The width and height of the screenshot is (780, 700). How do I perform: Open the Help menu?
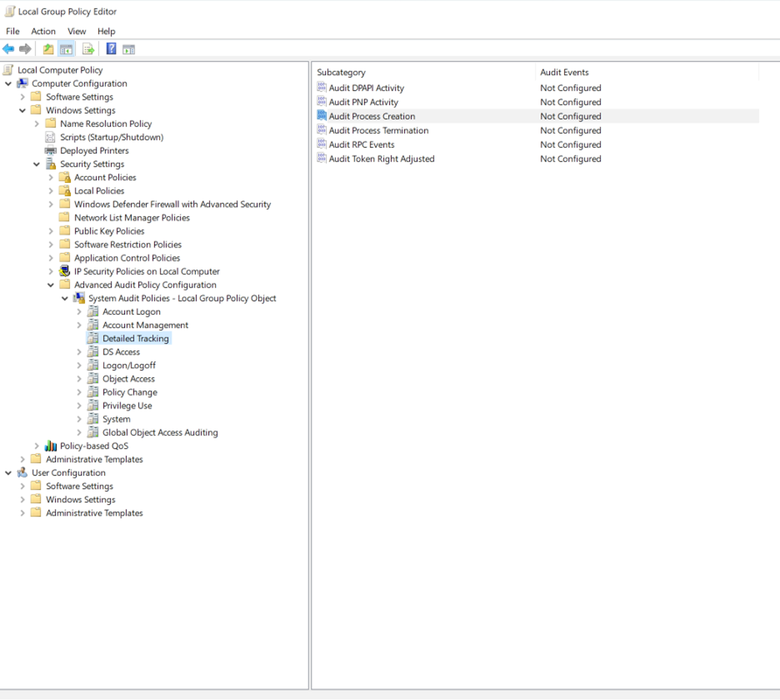106,31
